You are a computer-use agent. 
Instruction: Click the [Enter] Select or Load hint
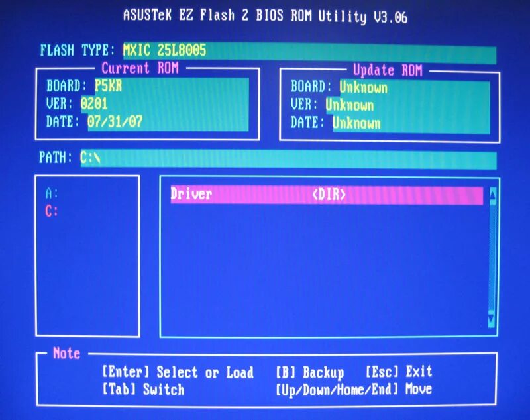click(178, 372)
